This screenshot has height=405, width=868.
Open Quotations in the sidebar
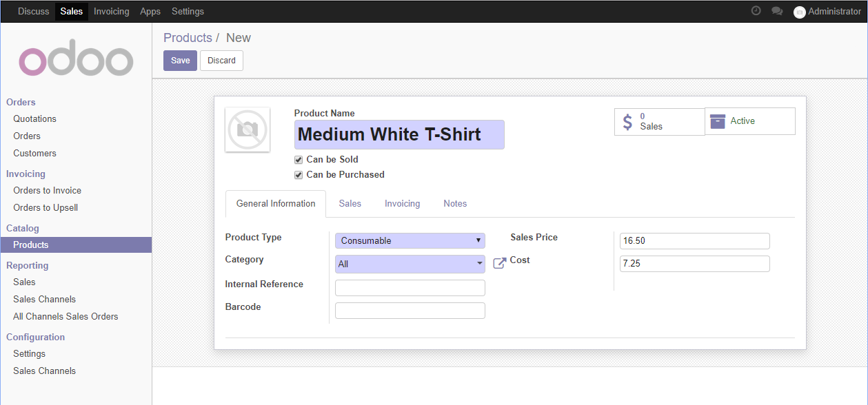coord(35,119)
